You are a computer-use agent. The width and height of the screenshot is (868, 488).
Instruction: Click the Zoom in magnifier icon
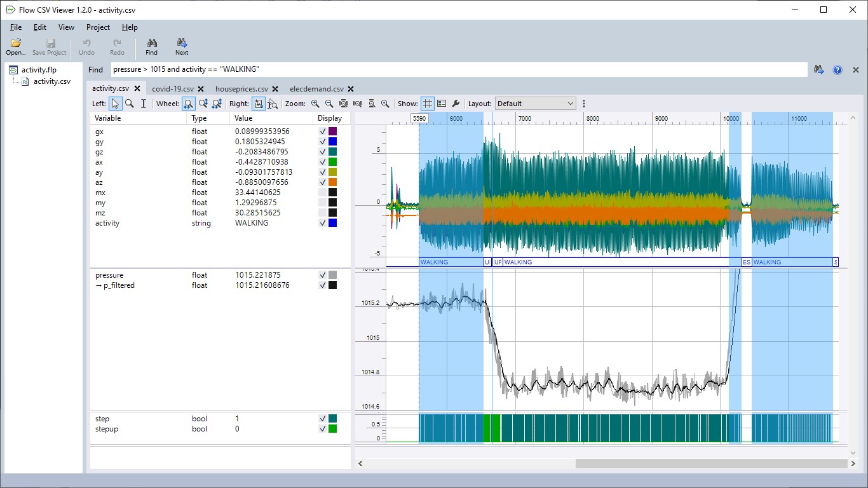[315, 104]
